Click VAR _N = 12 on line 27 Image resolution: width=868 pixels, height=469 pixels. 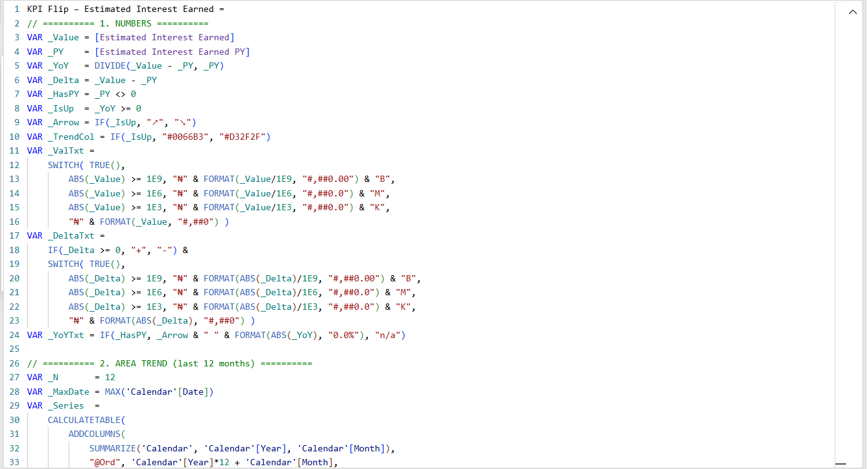[71, 377]
